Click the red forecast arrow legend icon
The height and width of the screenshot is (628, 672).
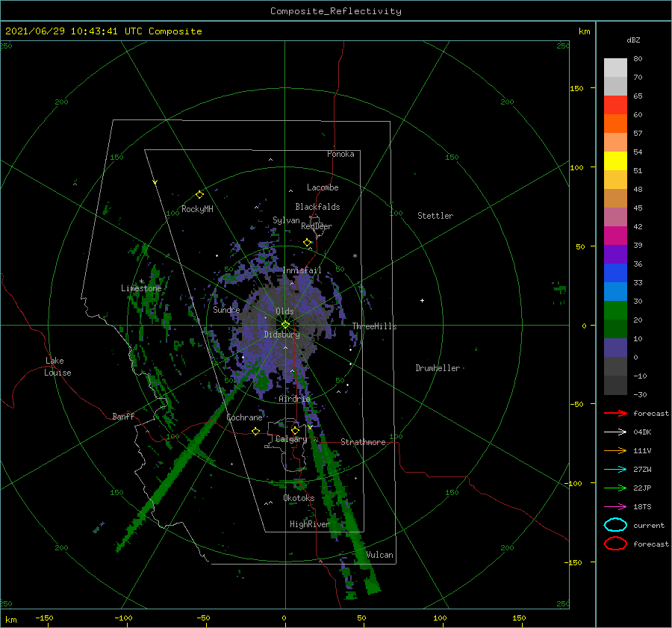pyautogui.click(x=615, y=413)
